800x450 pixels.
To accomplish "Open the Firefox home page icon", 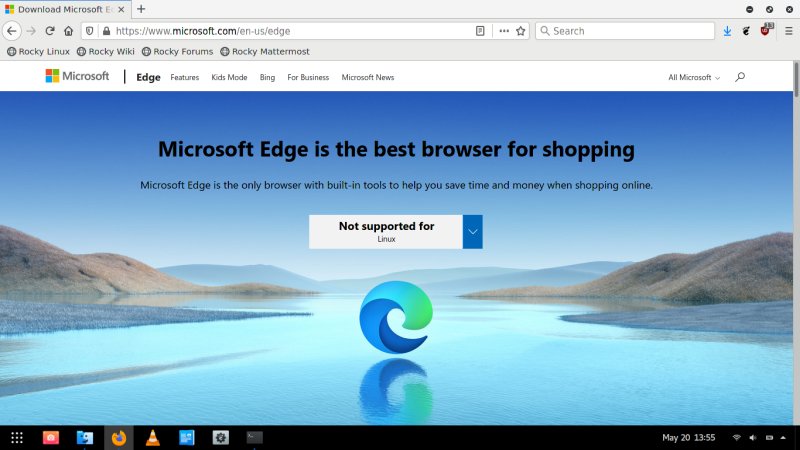I will [x=68, y=31].
